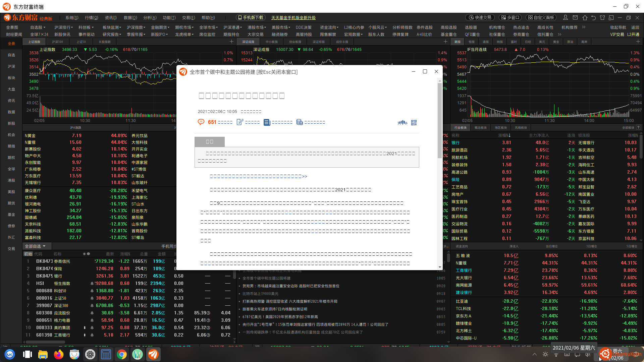The width and height of the screenshot is (644, 362).
Task: Click the 快速交易 button
Action: coord(480,17)
